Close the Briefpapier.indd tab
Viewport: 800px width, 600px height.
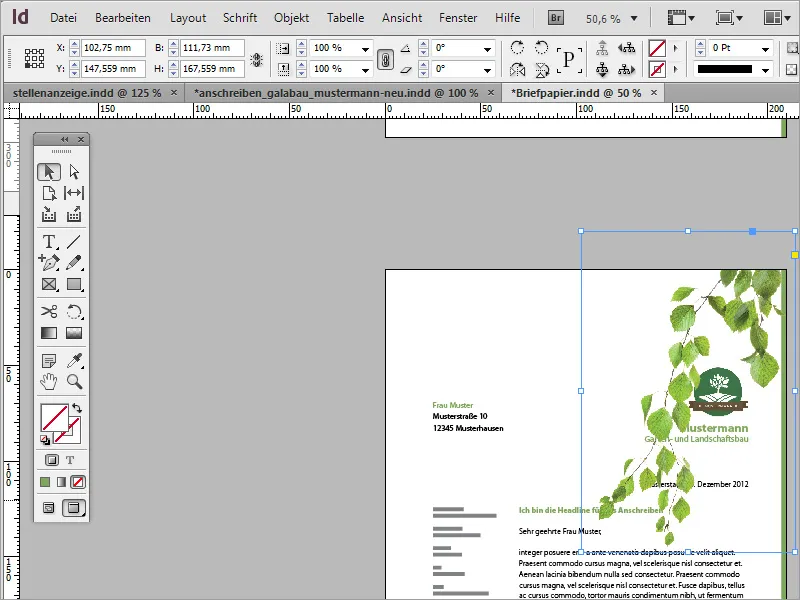tap(654, 92)
